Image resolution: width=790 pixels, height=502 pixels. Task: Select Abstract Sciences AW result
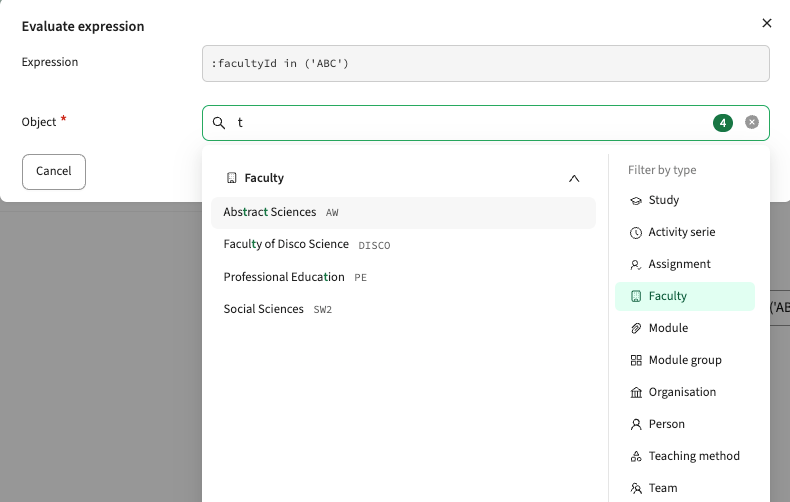(x=403, y=213)
